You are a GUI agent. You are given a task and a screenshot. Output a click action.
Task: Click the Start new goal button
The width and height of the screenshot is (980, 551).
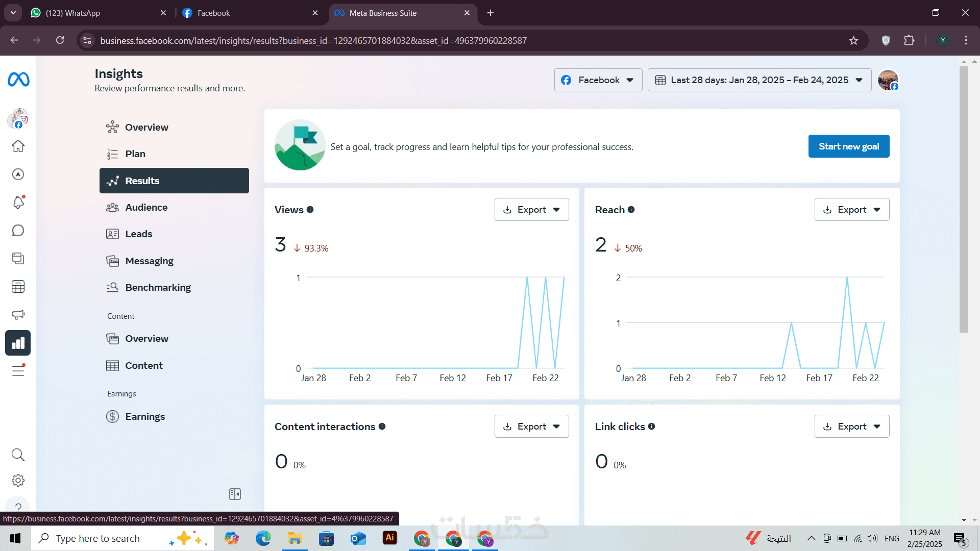848,146
